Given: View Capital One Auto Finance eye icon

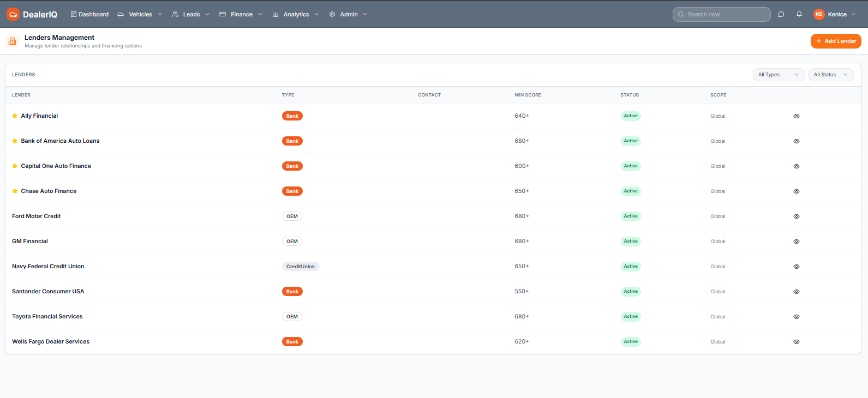Looking at the screenshot, I should [797, 166].
